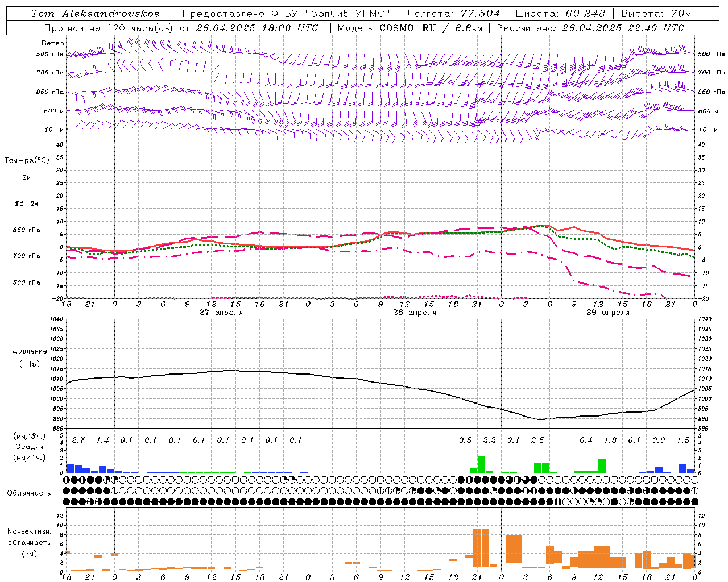The image size is (728, 582).
Task: Click the 500 гПа legend entry under Тем-ра(°C)
Action: (27, 282)
